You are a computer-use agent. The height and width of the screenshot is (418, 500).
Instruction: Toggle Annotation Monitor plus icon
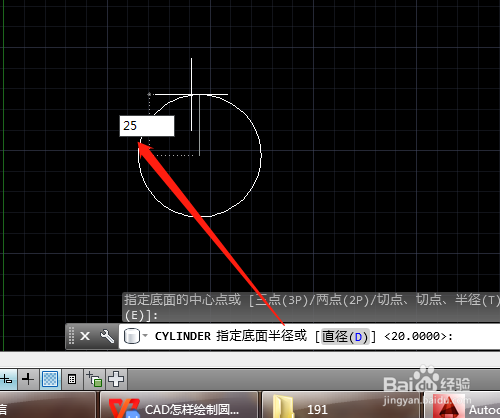(x=116, y=379)
